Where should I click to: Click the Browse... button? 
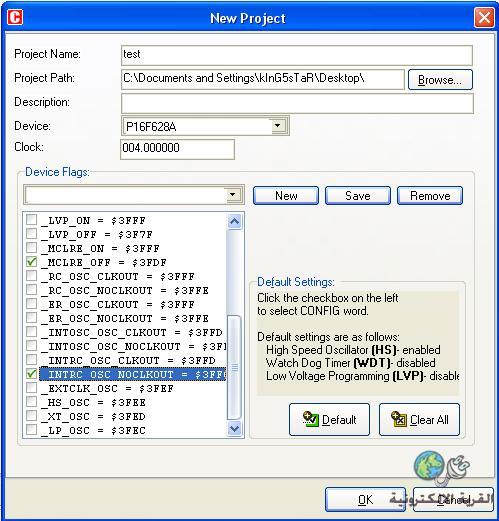coord(440,80)
